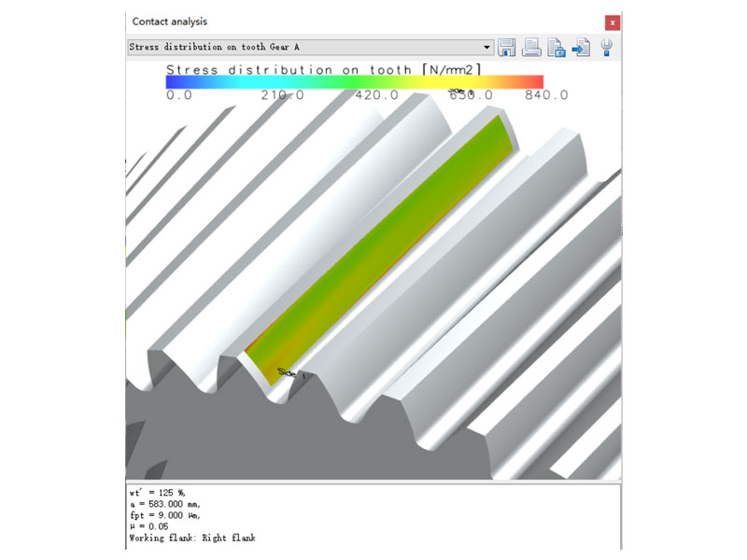Close the Contact analysis window
747x560 pixels.
point(613,22)
